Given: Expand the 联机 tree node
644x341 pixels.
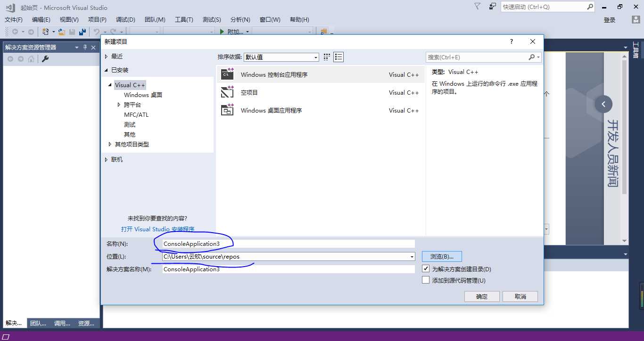Looking at the screenshot, I should [x=106, y=160].
